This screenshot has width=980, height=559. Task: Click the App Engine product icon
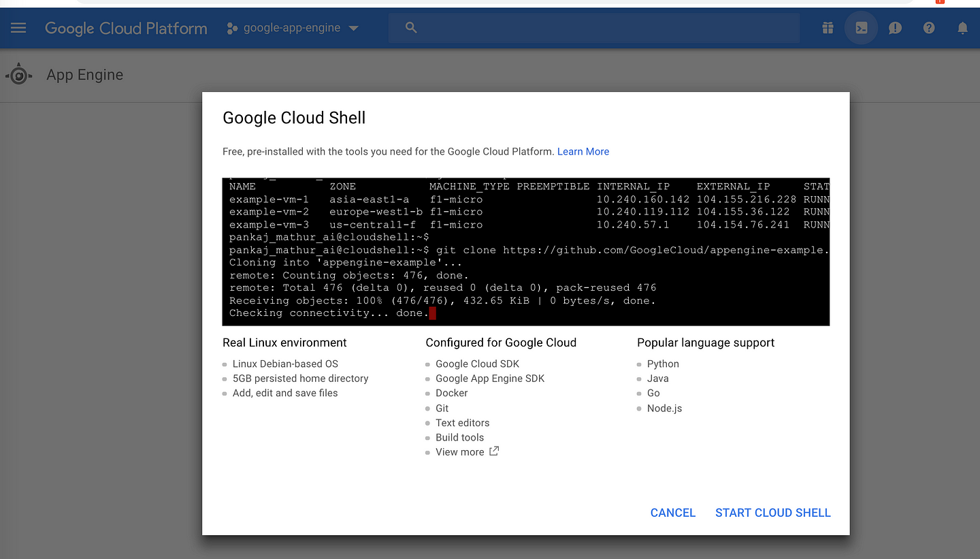click(x=19, y=75)
